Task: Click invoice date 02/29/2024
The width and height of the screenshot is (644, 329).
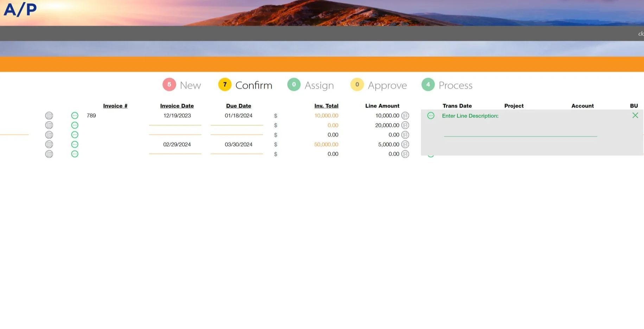Action: click(x=177, y=144)
